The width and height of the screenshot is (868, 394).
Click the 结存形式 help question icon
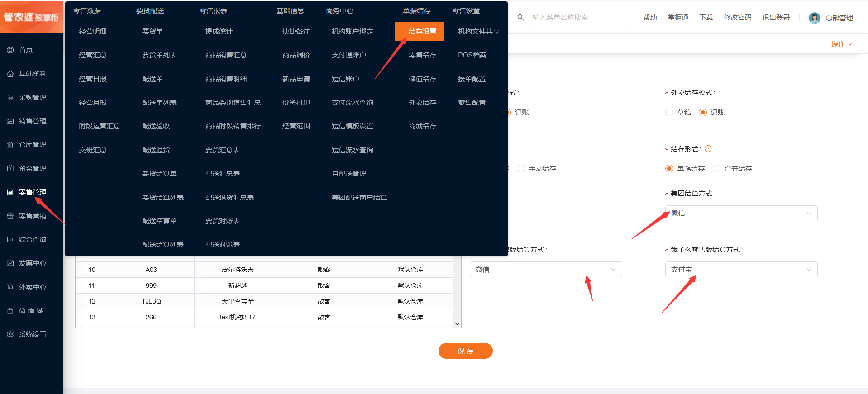click(x=708, y=149)
